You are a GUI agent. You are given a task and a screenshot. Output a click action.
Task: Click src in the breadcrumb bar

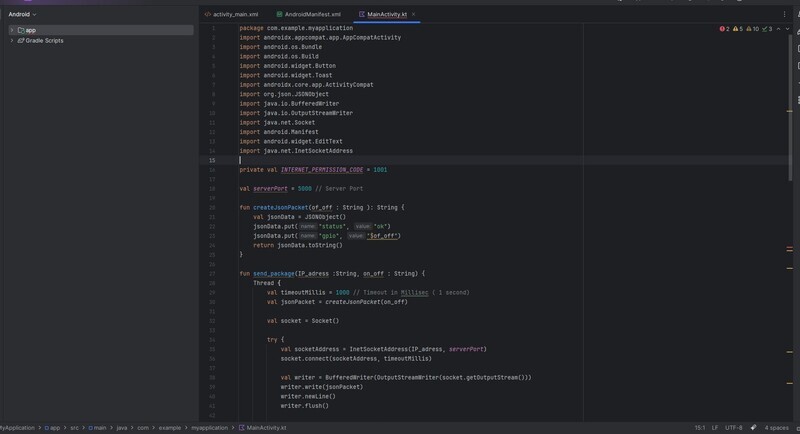click(74, 428)
